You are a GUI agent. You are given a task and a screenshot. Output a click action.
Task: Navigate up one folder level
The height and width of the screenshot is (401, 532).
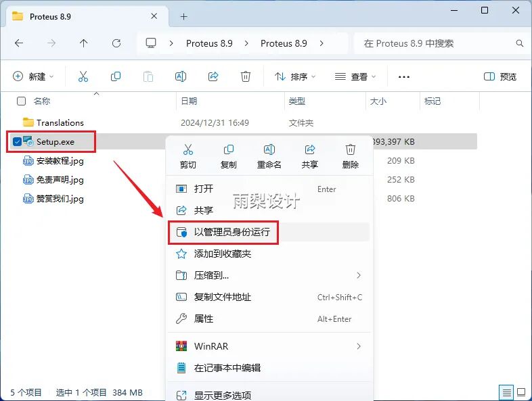coord(84,43)
